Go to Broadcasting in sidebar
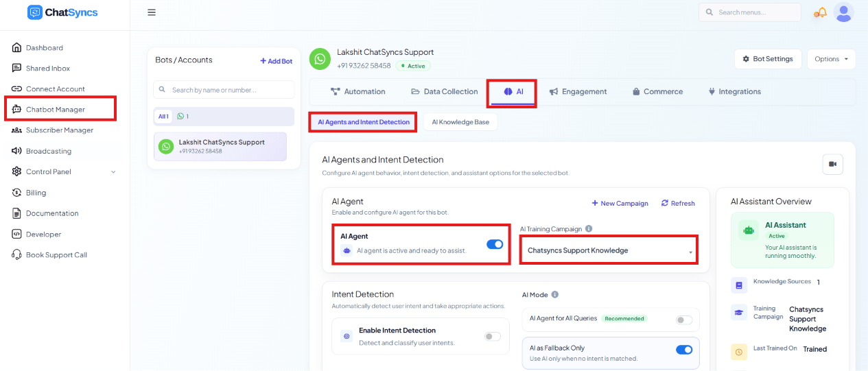868x371 pixels. point(49,151)
